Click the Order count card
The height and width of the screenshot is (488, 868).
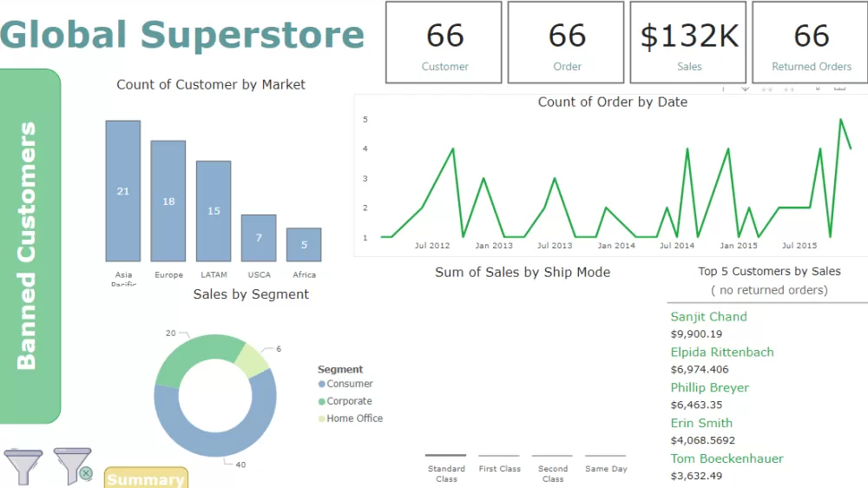566,42
